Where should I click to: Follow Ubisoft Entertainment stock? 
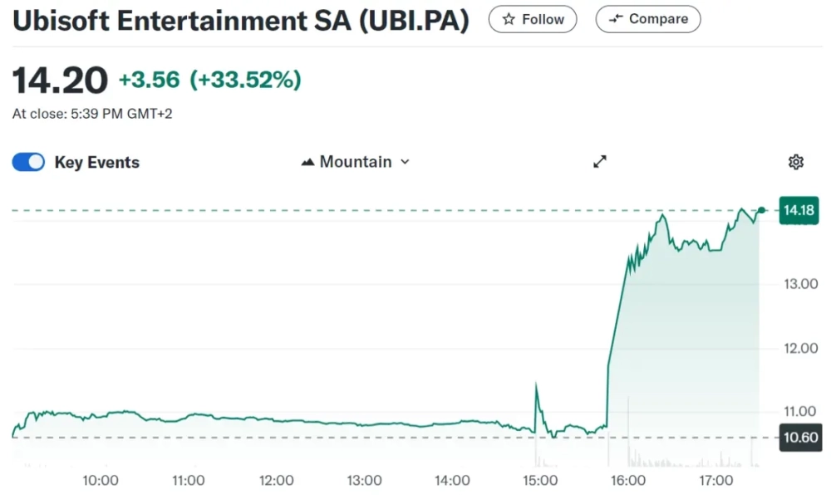(x=533, y=20)
